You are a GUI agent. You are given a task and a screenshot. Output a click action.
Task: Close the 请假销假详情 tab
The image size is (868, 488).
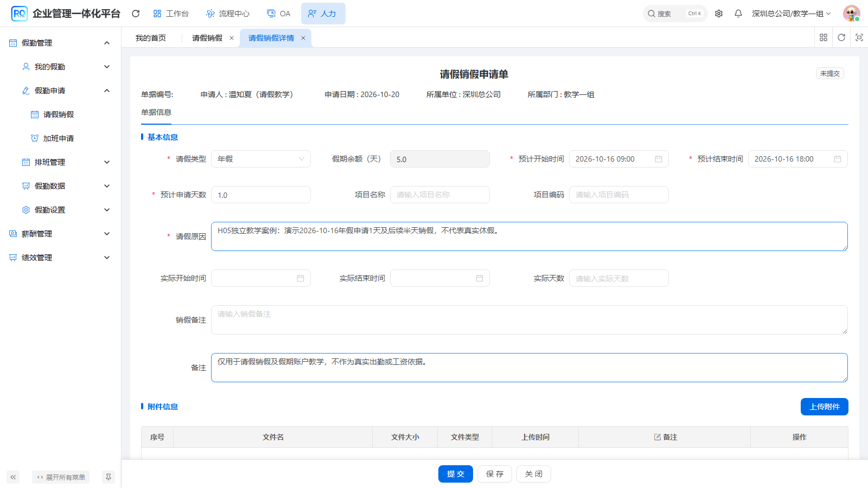pyautogui.click(x=303, y=38)
